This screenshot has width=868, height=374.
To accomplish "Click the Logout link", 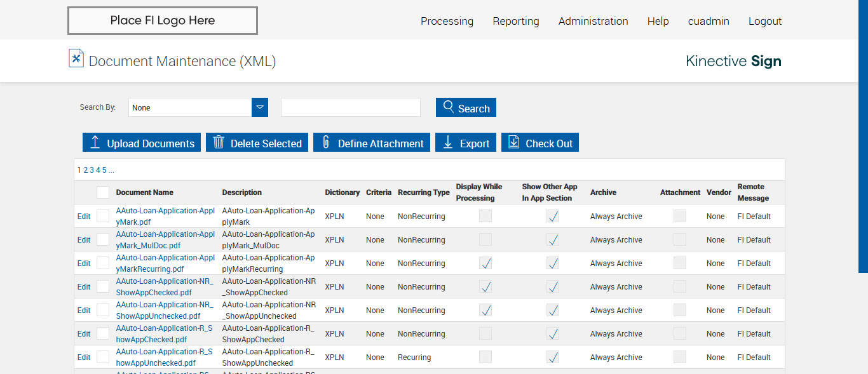I will coord(764,21).
